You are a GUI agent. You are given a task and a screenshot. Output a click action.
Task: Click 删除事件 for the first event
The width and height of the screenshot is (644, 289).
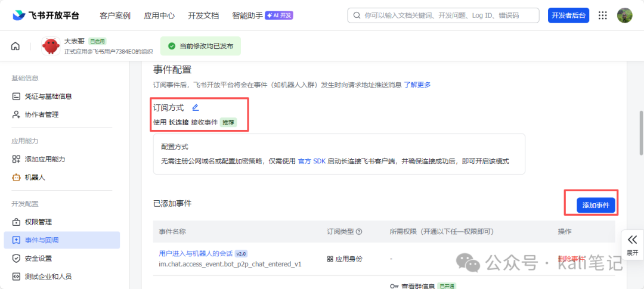[571, 259]
